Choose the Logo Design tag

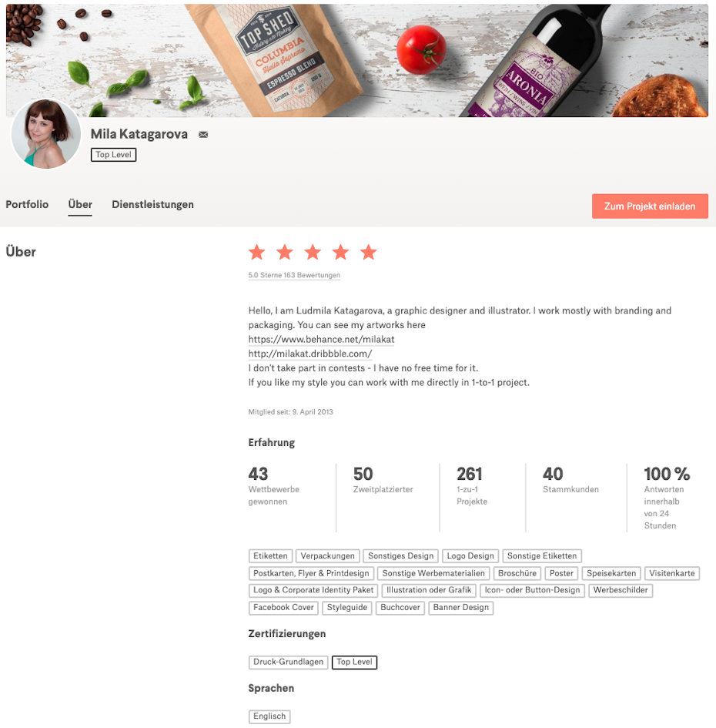click(x=470, y=555)
